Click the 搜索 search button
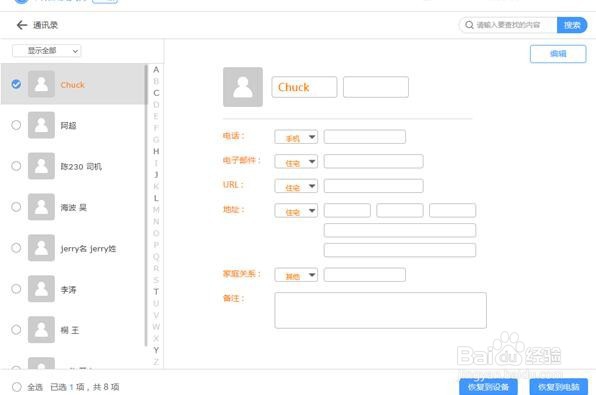 (572, 25)
